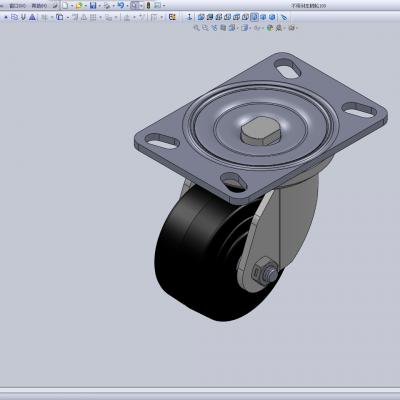The image size is (400, 400).
Task: Expand the Undo dropdown arrow
Action: point(127,6)
